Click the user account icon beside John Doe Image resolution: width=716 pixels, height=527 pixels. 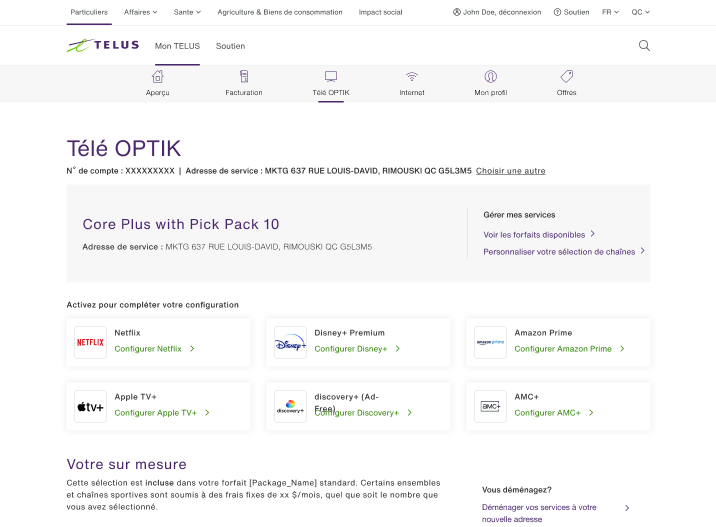pyautogui.click(x=457, y=12)
